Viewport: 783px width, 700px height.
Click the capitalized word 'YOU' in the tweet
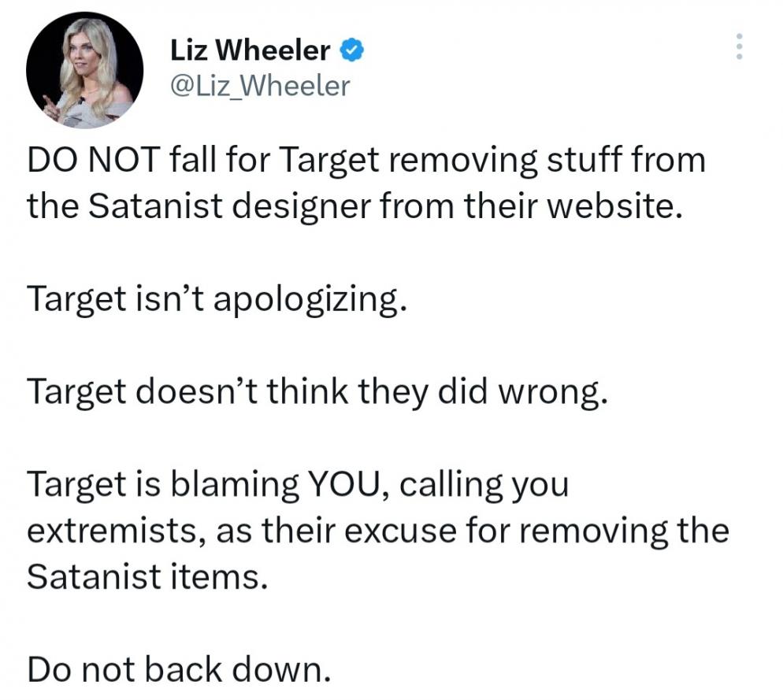[345, 483]
